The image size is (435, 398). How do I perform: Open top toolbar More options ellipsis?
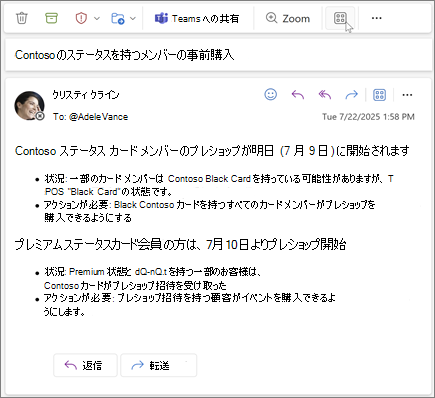click(376, 18)
